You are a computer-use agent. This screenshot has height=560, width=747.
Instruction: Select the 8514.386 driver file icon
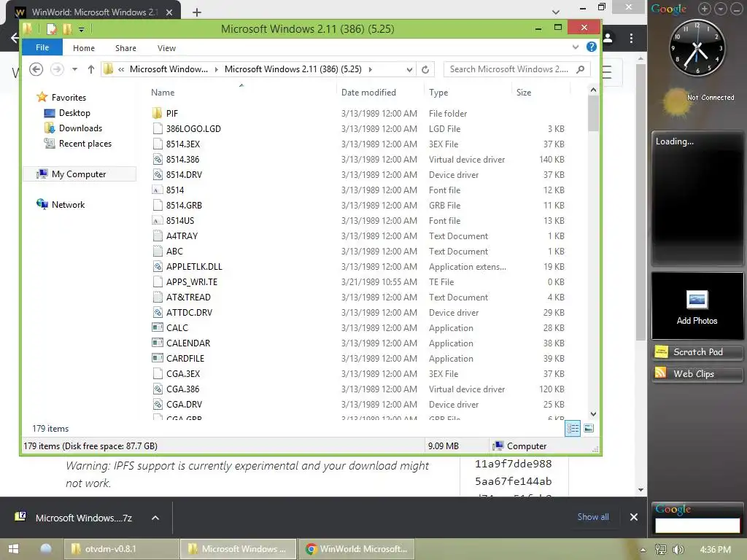click(158, 160)
